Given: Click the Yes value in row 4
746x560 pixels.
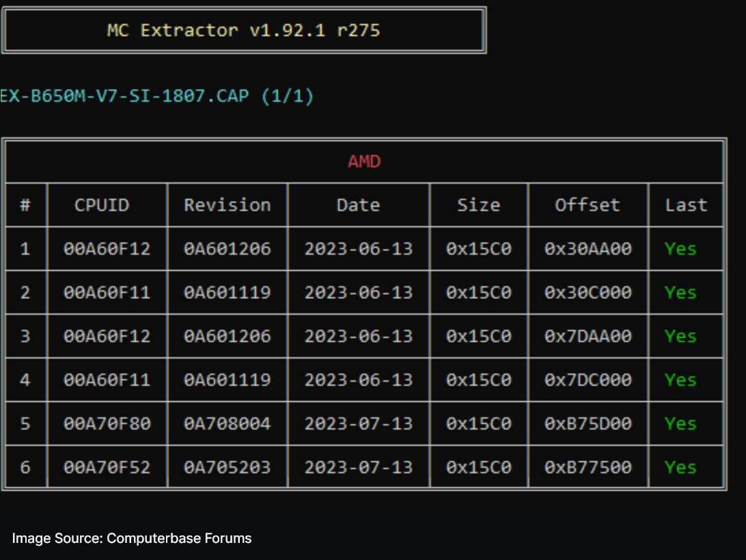Looking at the screenshot, I should pos(681,380).
